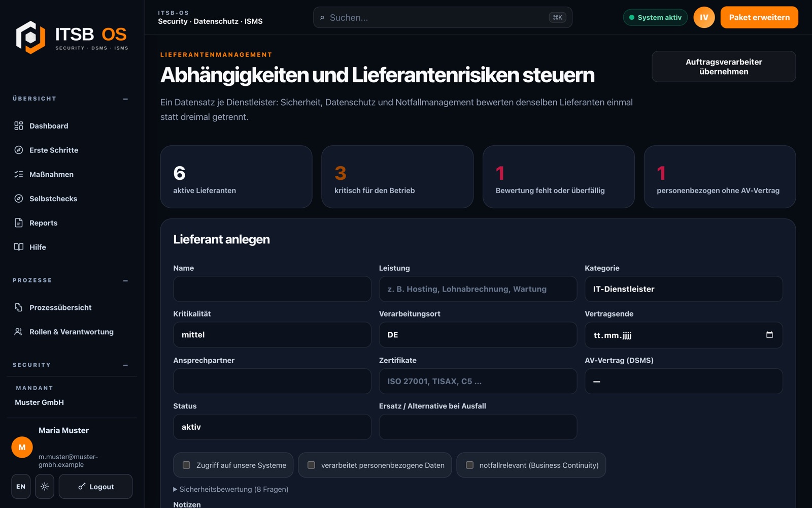Viewport: 812px width, 508px height.
Task: Click the Selbstchecks icon
Action: point(19,199)
